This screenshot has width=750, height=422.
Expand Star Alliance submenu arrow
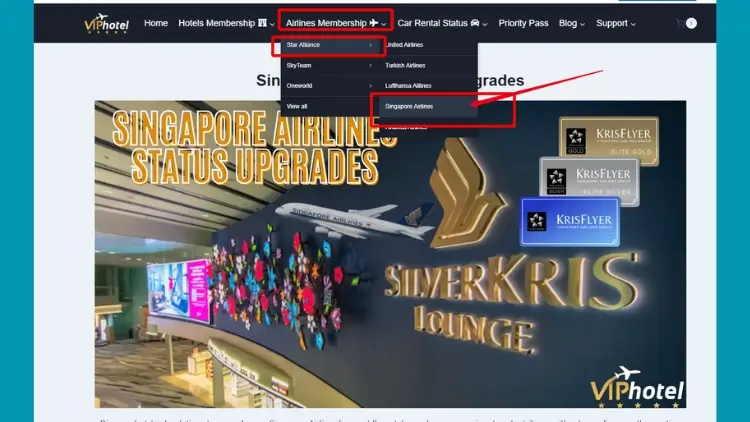tap(370, 45)
